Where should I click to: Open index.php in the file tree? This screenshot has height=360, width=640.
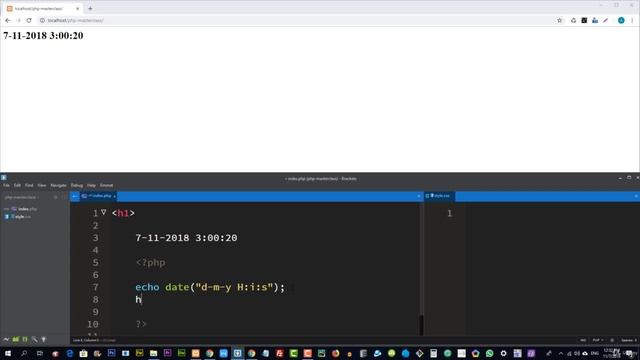27,209
